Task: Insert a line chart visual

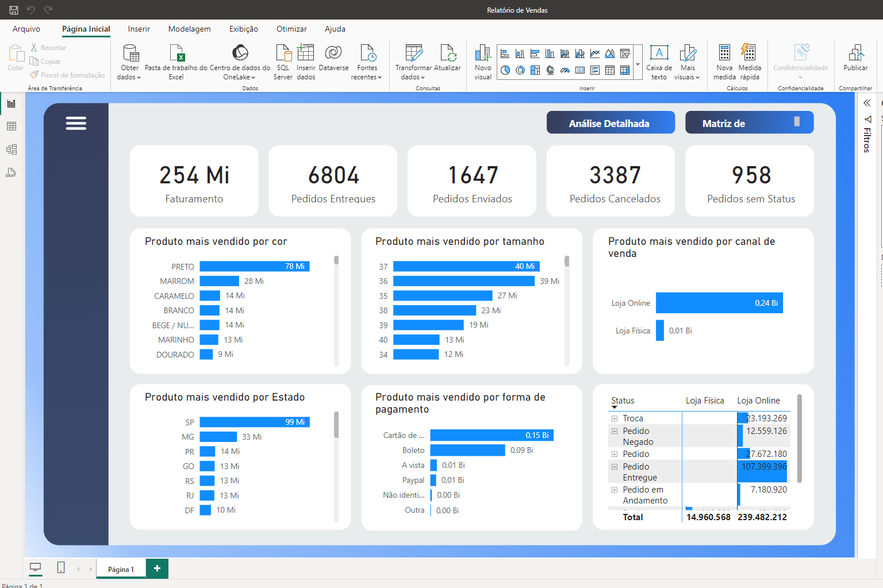Action: 595,53
